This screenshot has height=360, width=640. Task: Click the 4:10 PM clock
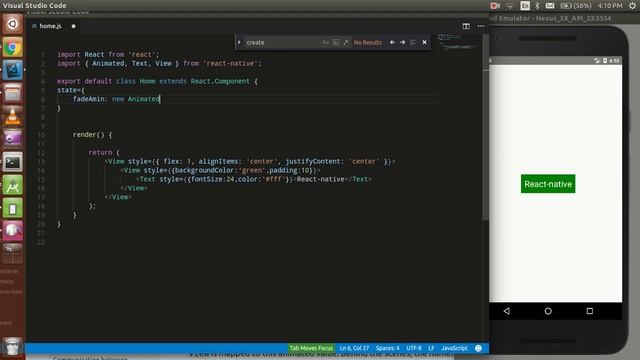pos(610,6)
